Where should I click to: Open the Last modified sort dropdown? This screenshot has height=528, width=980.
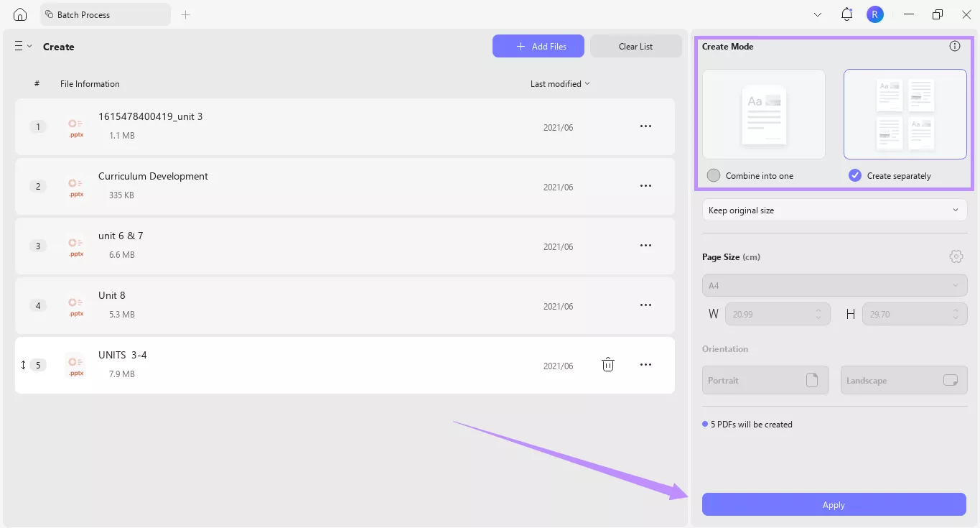pyautogui.click(x=559, y=83)
